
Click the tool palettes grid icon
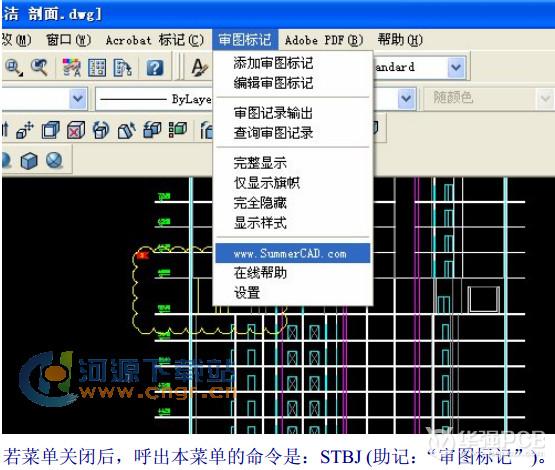tap(97, 68)
